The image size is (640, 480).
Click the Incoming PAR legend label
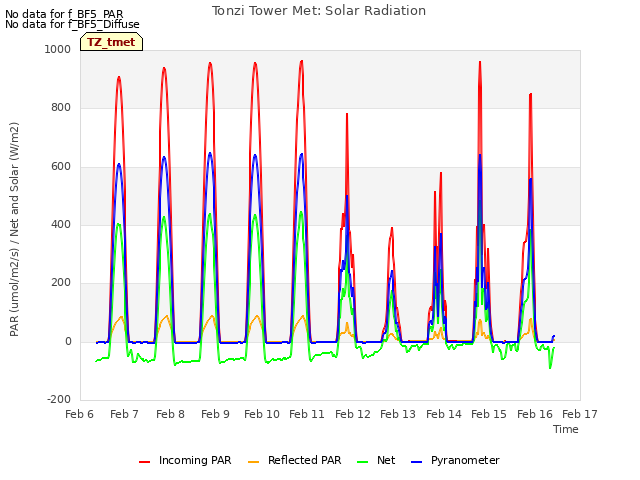195,460
